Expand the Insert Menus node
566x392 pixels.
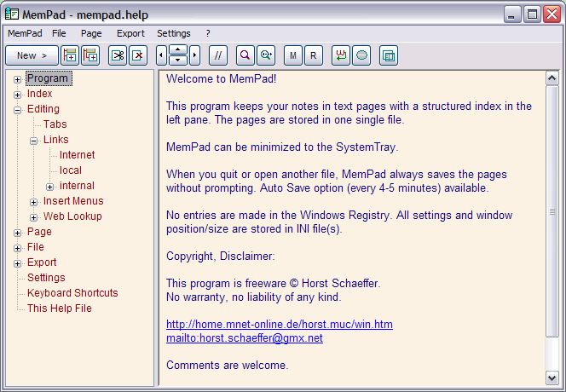point(33,202)
